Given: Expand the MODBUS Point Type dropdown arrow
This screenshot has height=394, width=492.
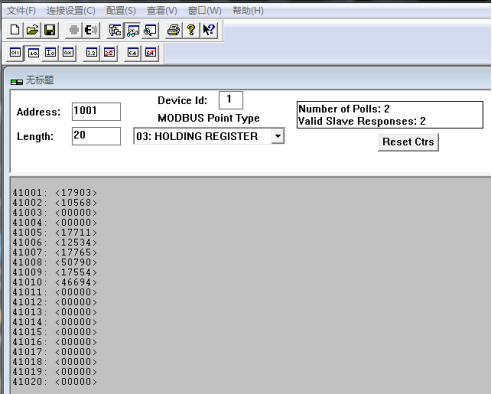Looking at the screenshot, I should [x=278, y=136].
